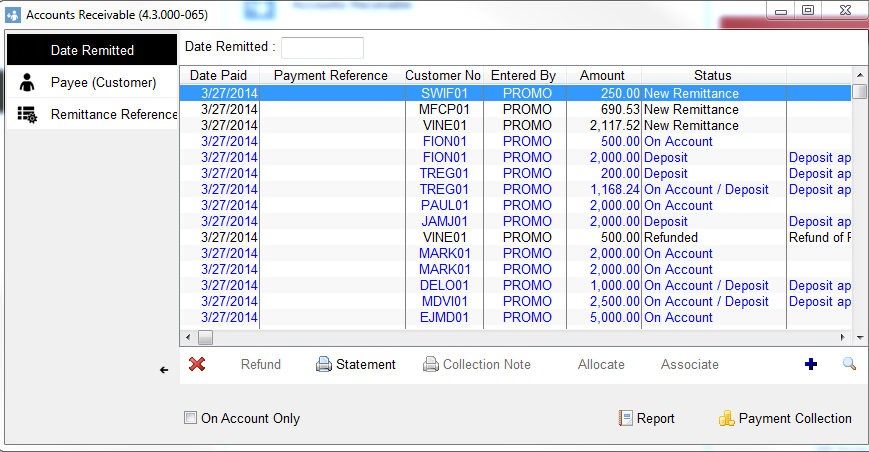Select the Date Remitted tab

click(92, 50)
